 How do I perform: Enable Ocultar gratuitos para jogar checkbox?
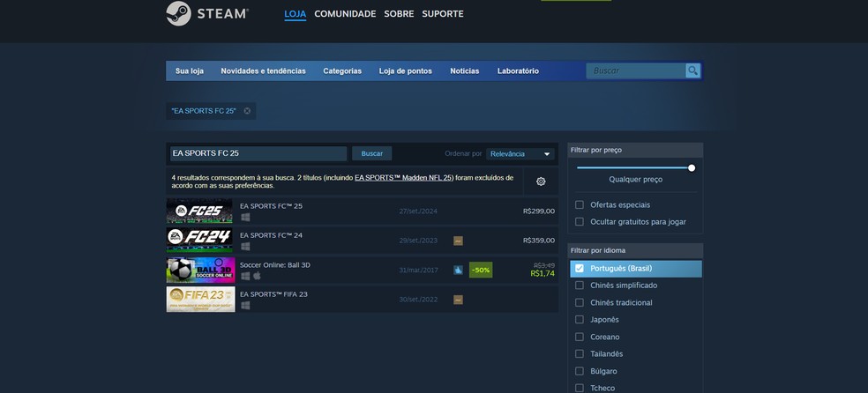click(x=579, y=222)
